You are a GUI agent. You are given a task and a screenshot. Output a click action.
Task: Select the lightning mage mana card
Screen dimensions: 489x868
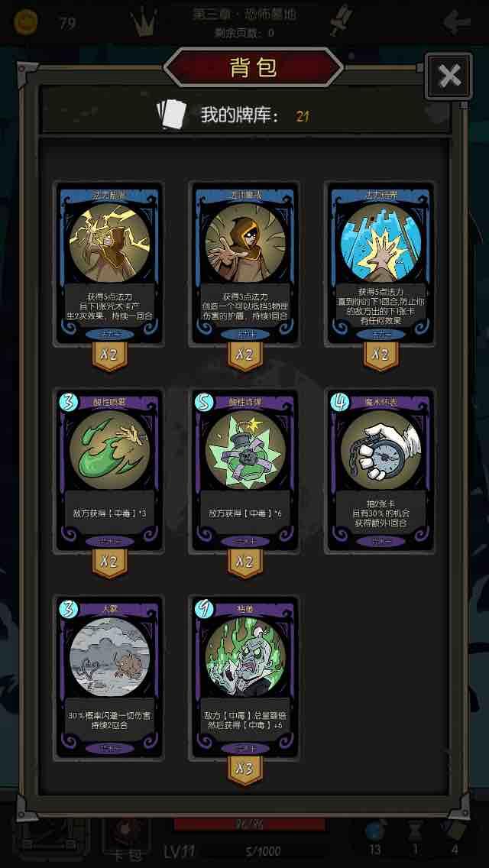click(110, 264)
